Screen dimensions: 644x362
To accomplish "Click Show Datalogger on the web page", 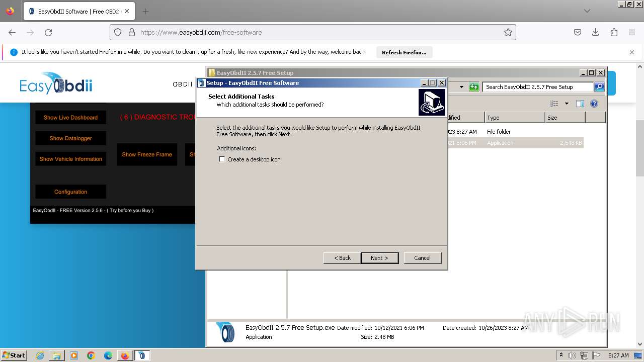I will coord(70,138).
